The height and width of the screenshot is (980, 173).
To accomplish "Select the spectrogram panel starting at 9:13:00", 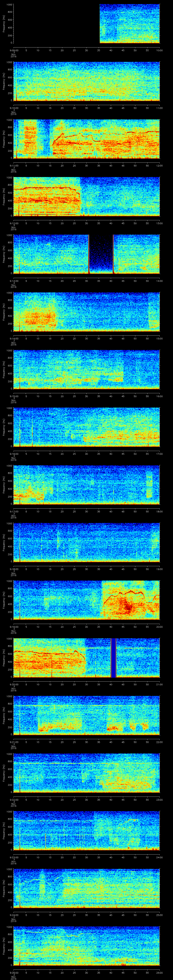I will 87,254.
